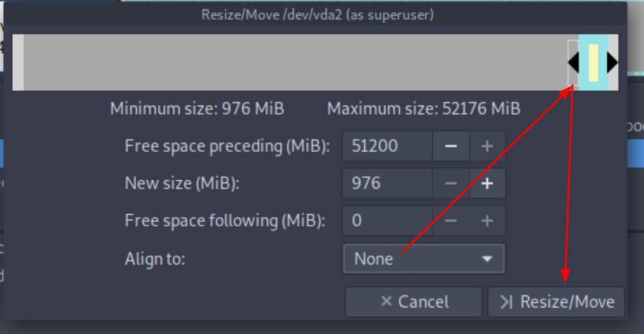Click the yellow used-space block in the partition bar

pyautogui.click(x=593, y=63)
